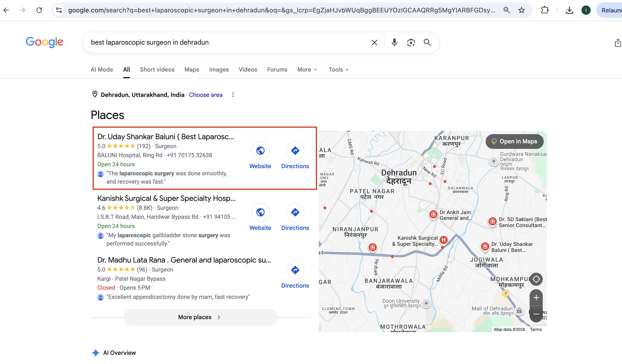Bookmark this page with the star icon
The height and width of the screenshot is (364, 622).
[x=522, y=10]
